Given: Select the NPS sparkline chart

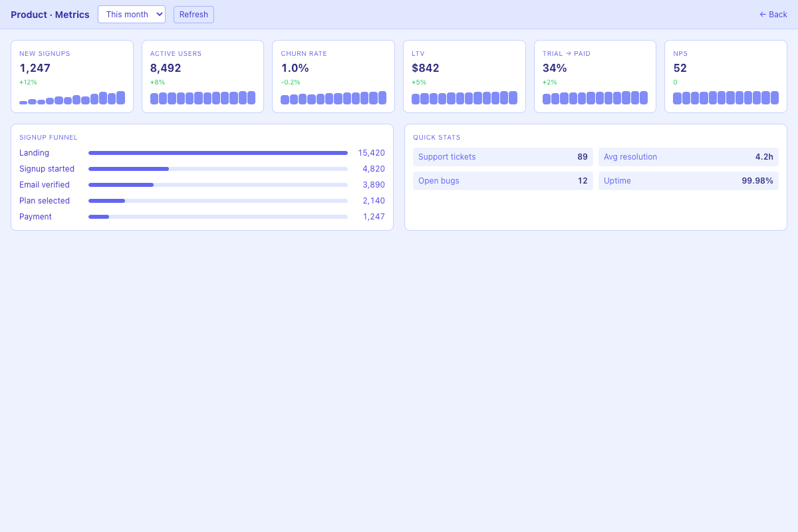Looking at the screenshot, I should tap(725, 98).
